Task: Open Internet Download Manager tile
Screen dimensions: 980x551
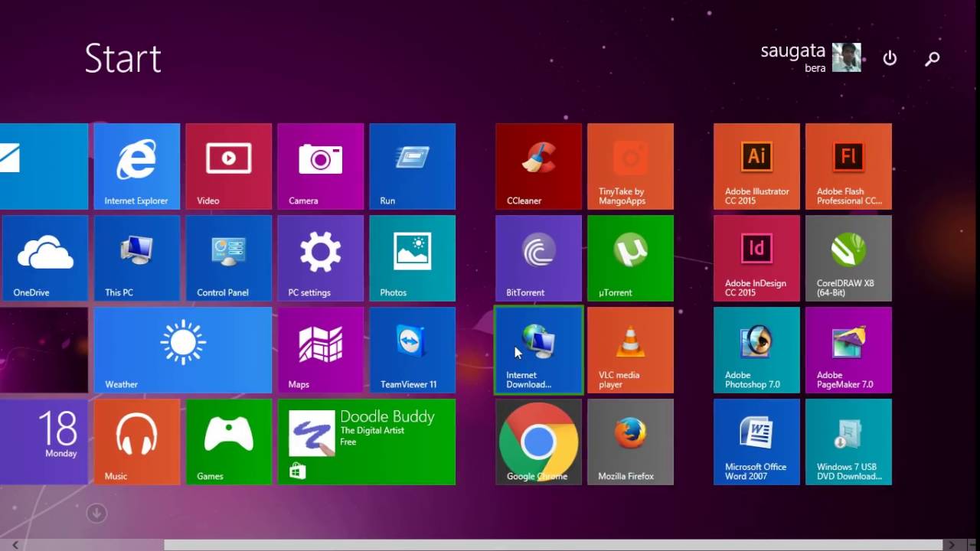Action: [539, 350]
